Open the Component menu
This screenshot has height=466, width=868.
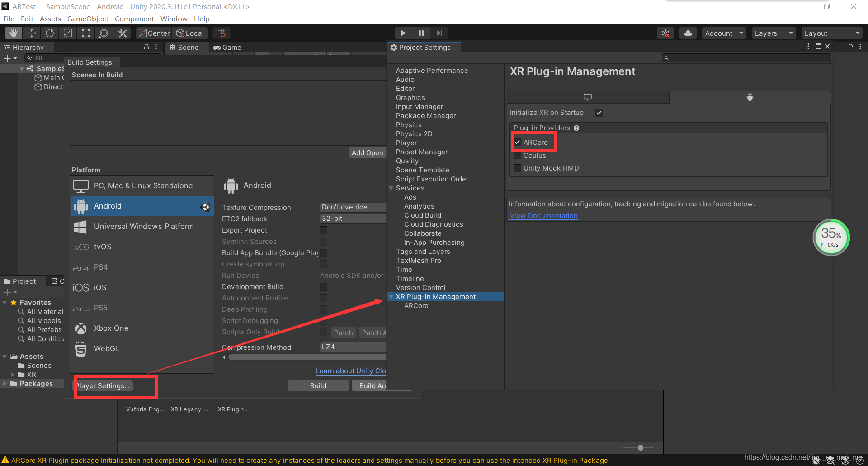pyautogui.click(x=134, y=19)
